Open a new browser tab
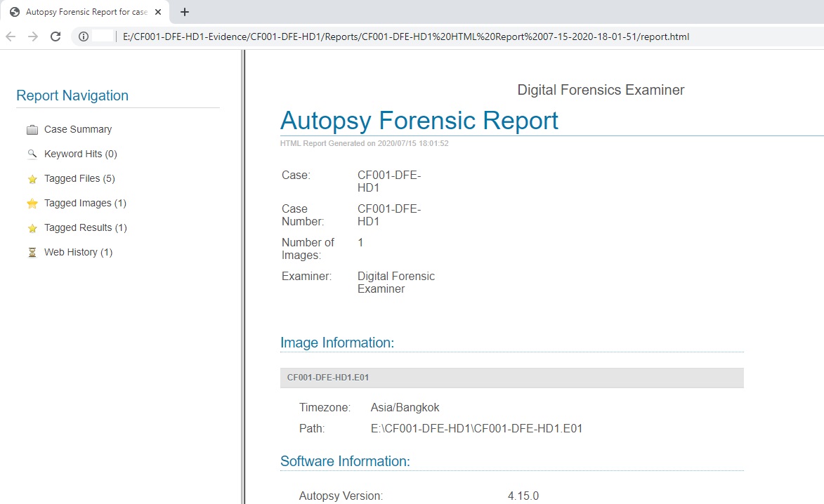Image resolution: width=824 pixels, height=504 pixels. point(184,11)
